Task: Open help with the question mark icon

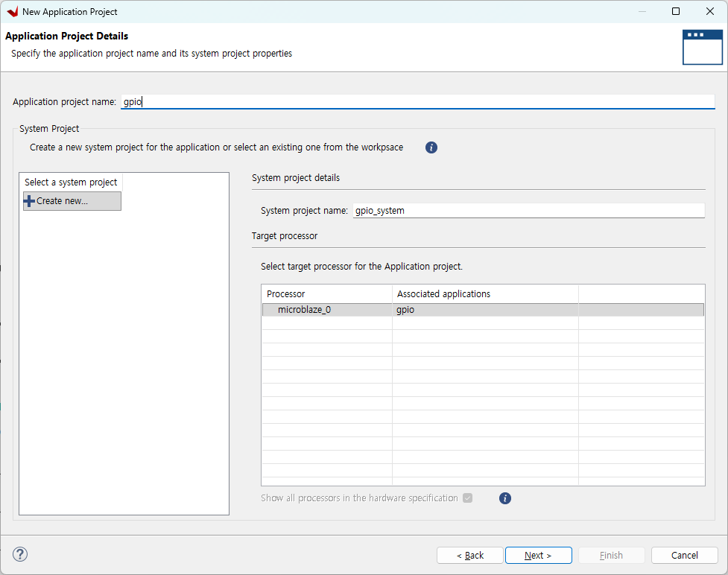Action: (20, 554)
